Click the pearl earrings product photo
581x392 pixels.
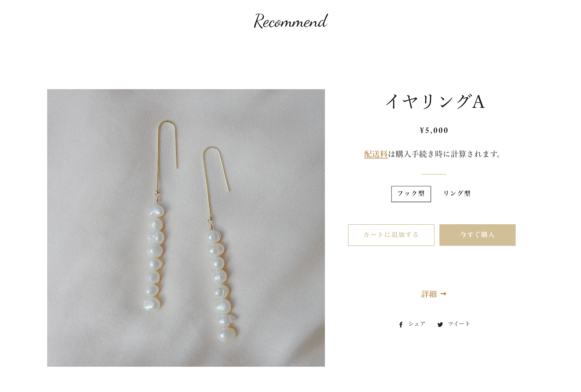click(186, 228)
